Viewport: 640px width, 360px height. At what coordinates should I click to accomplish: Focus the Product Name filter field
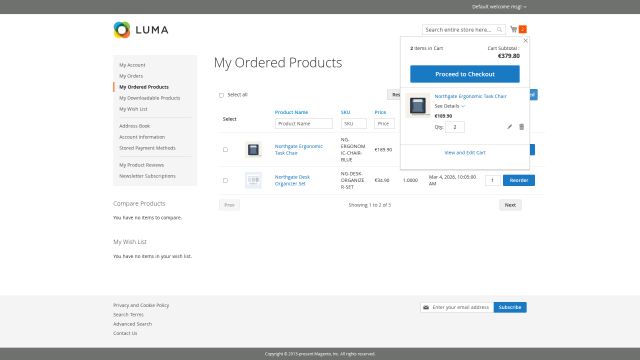tap(304, 124)
